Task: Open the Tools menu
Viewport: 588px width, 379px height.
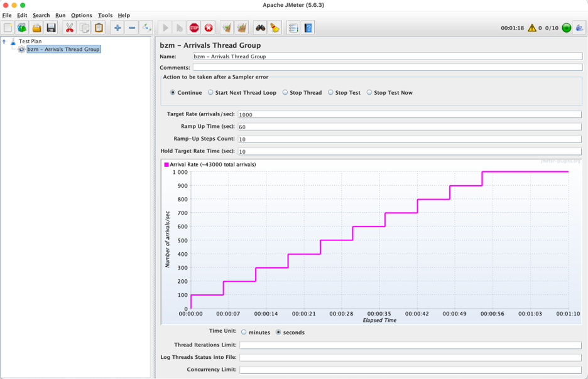Action: point(105,15)
